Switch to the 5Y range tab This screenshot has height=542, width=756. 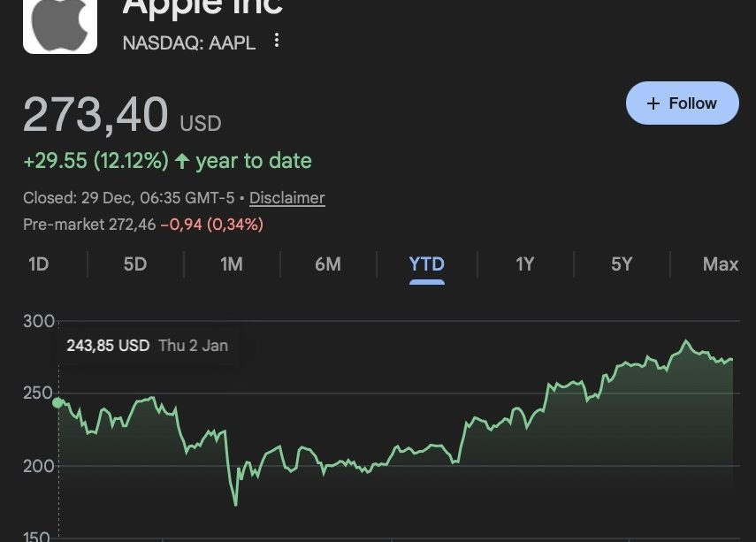tap(622, 264)
